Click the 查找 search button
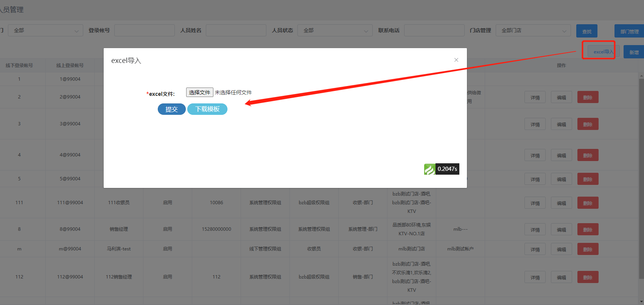 coord(587,31)
